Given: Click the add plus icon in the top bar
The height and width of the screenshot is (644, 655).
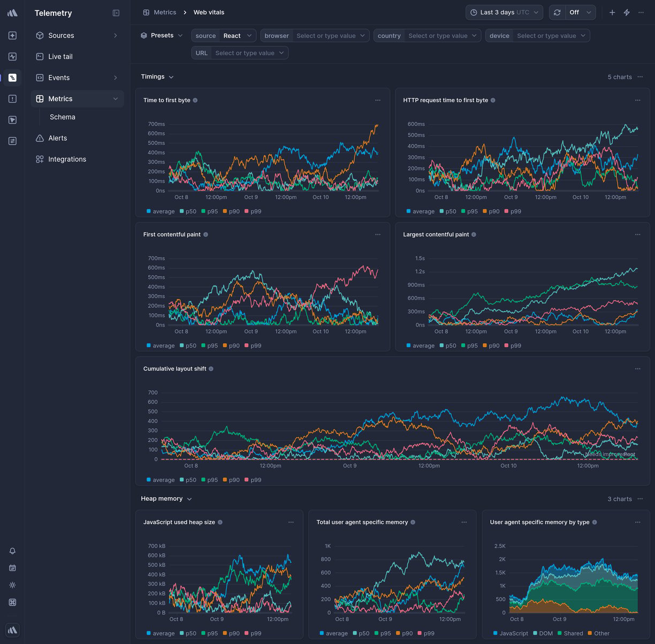Looking at the screenshot, I should click(x=612, y=12).
